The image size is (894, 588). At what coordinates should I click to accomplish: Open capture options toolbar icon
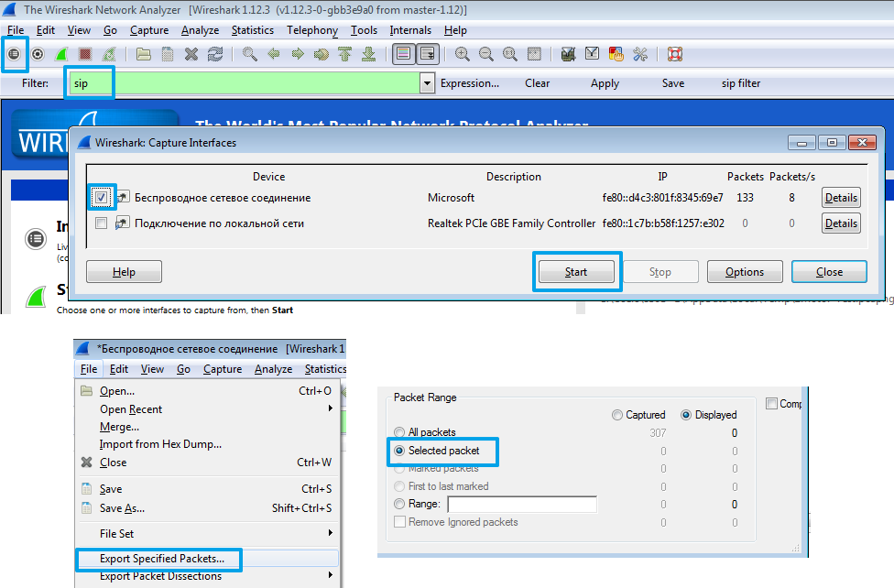point(38,54)
